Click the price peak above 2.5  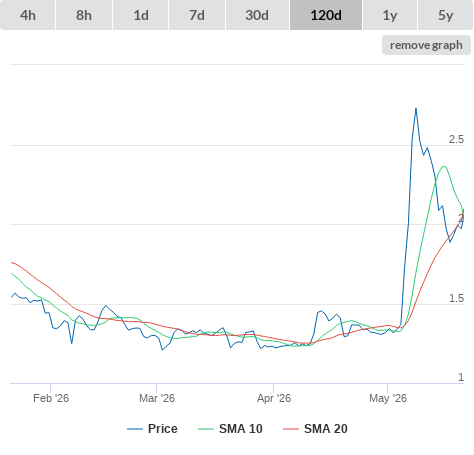[x=416, y=109]
